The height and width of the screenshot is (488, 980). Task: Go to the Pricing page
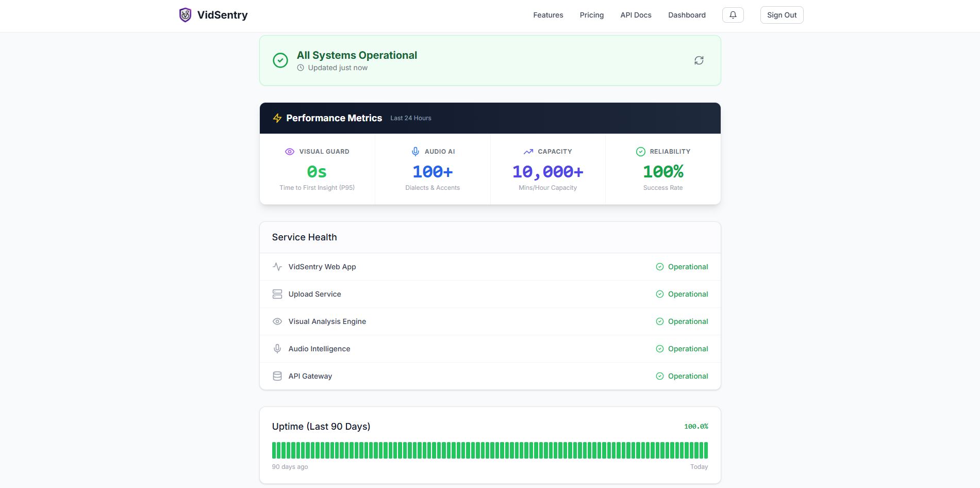[591, 15]
